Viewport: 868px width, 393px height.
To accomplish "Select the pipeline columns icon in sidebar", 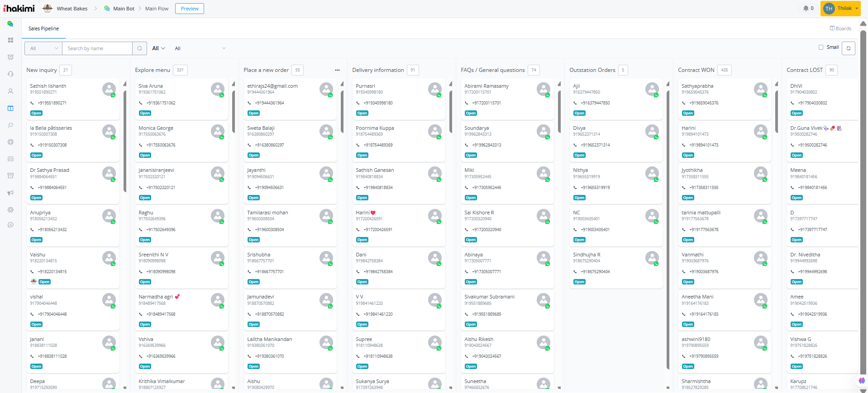I will [x=10, y=108].
